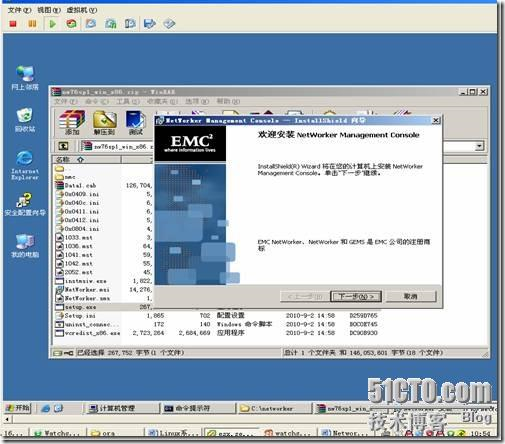The image size is (505, 444).
Task: Open the Recycle Bin desktop icon
Action: tap(25, 119)
